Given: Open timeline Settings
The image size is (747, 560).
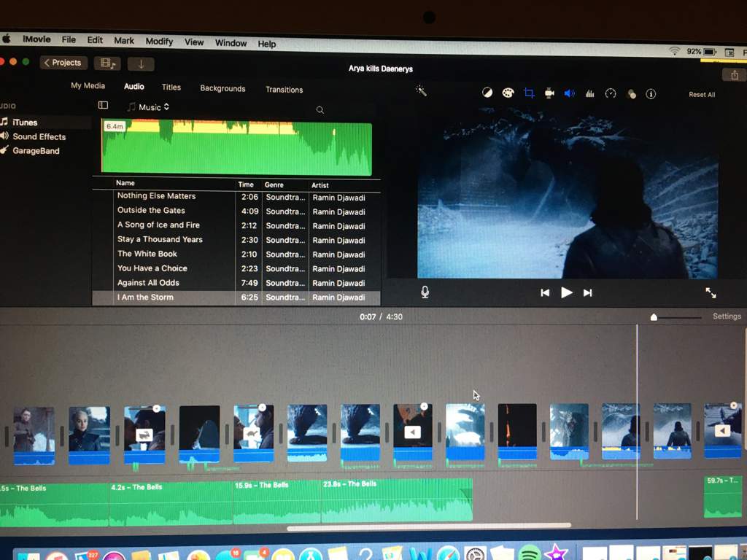Looking at the screenshot, I should pos(727,316).
